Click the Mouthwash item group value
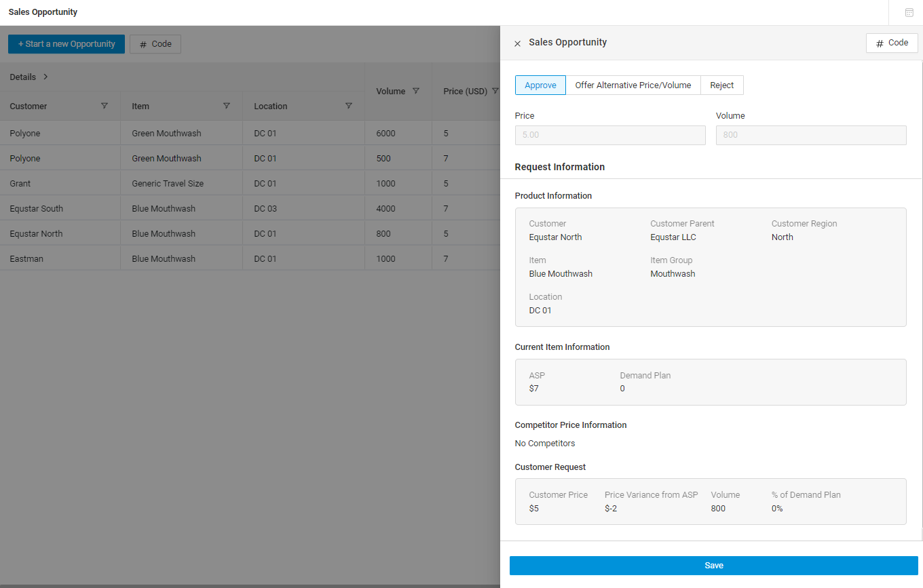Image resolution: width=923 pixels, height=588 pixels. click(673, 274)
